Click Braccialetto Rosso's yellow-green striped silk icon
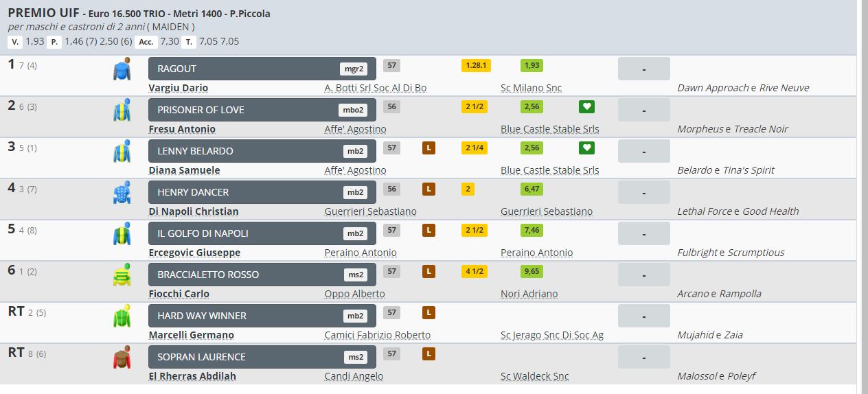This screenshot has width=868, height=394. [x=122, y=275]
